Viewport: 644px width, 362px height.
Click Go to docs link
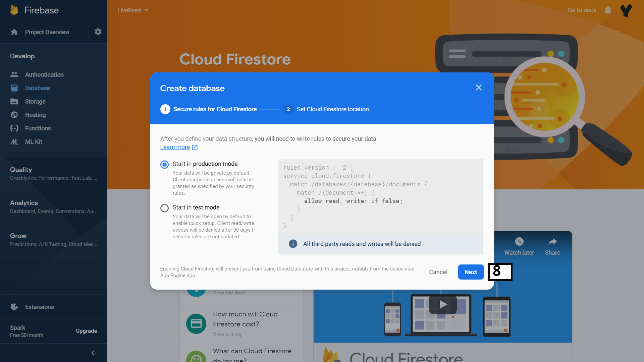(x=582, y=10)
